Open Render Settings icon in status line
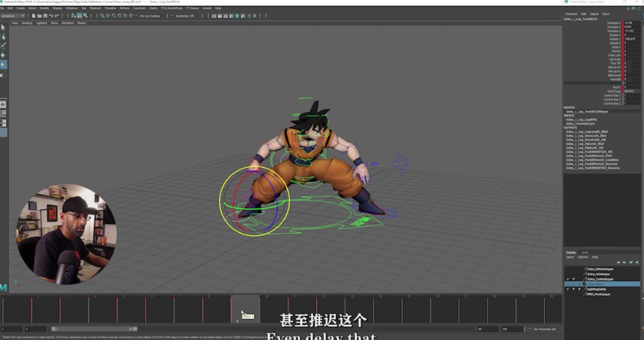This screenshot has height=340, width=644. tap(231, 16)
